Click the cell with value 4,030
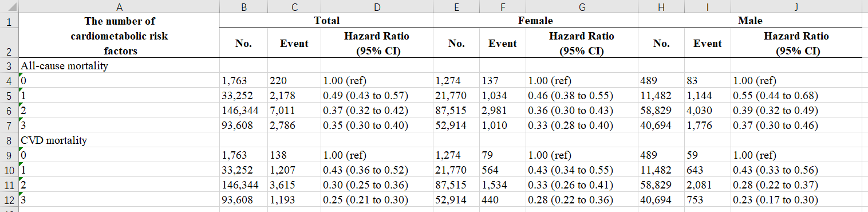 click(x=707, y=110)
